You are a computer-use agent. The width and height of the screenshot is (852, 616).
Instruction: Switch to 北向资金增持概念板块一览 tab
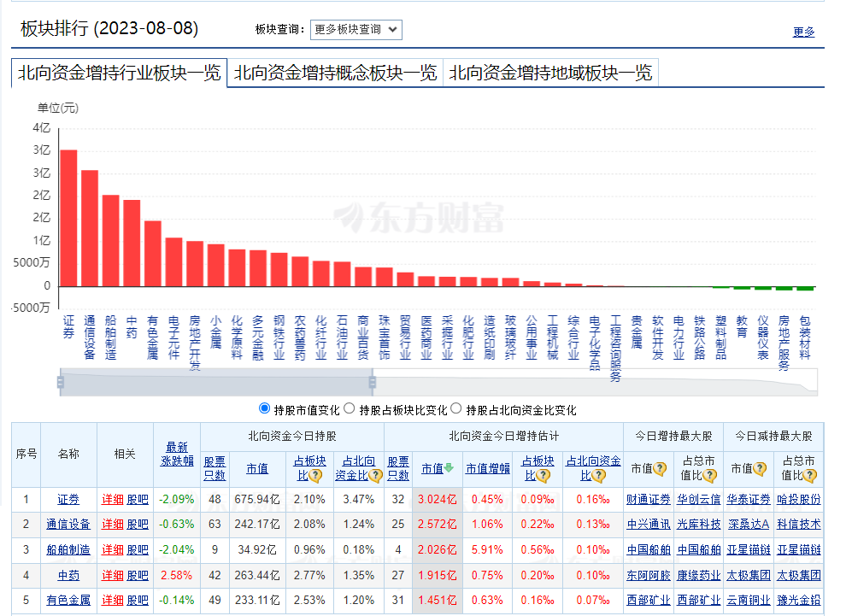(335, 73)
